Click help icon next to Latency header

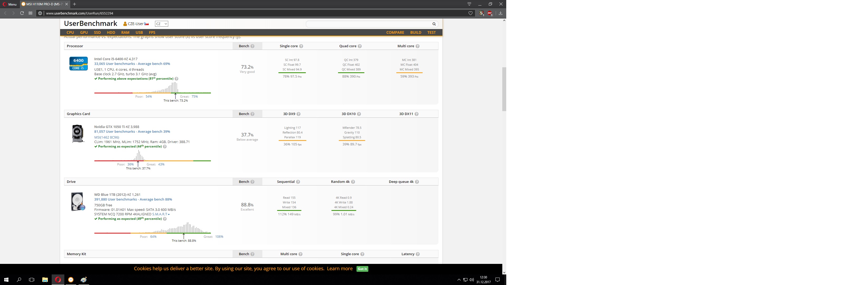[x=418, y=254]
